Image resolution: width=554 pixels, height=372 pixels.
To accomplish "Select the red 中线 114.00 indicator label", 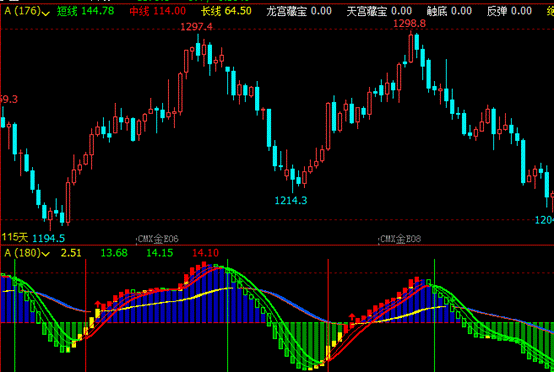I will point(158,11).
